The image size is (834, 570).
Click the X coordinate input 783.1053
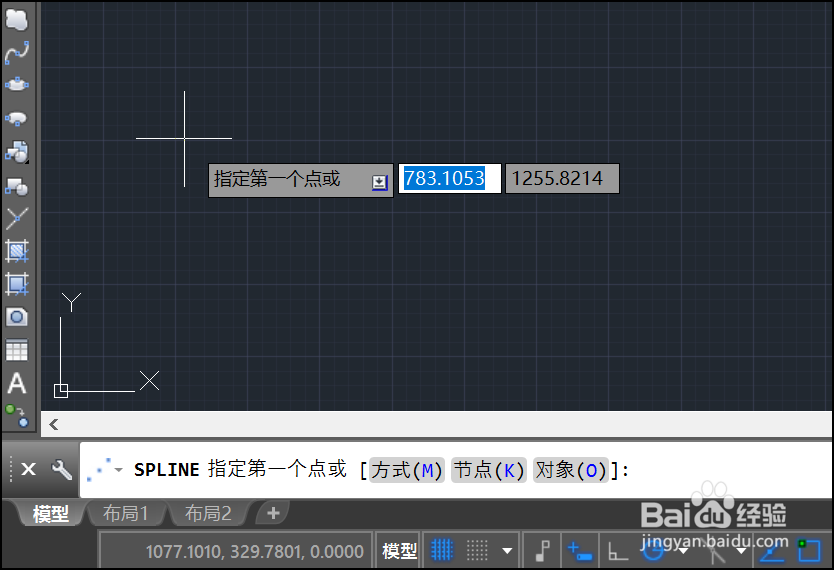tap(449, 178)
